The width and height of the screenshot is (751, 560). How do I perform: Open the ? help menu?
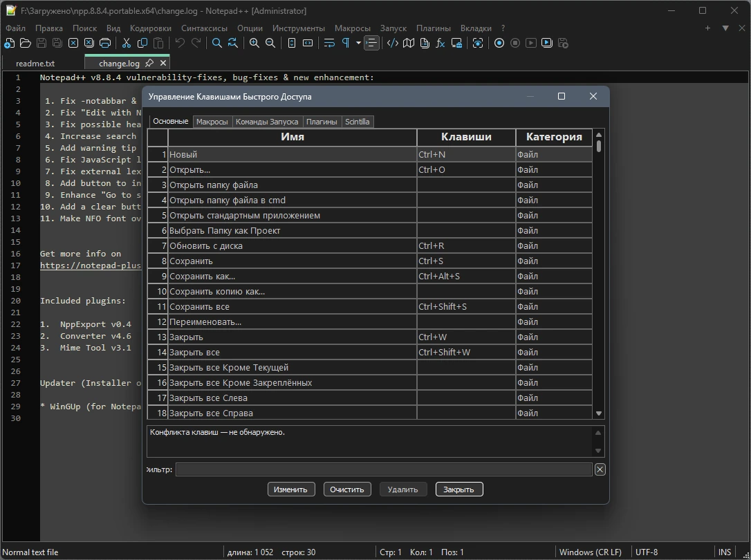pyautogui.click(x=503, y=28)
